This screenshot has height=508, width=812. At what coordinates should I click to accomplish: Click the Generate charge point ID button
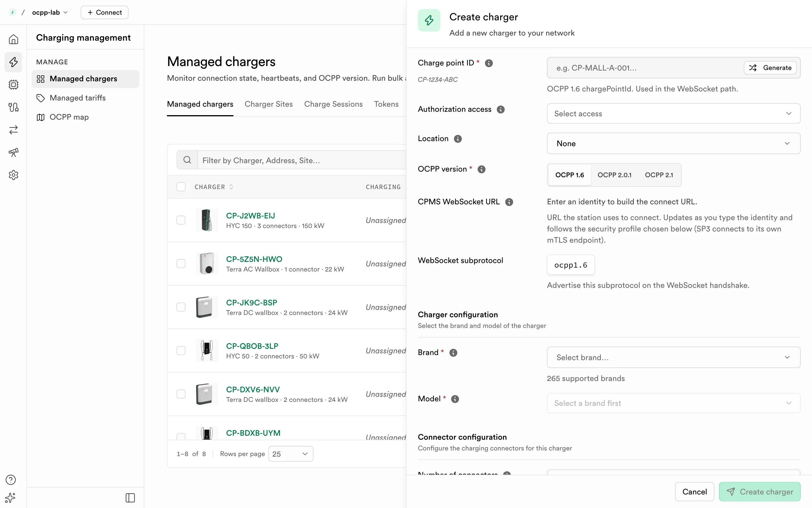click(x=770, y=68)
